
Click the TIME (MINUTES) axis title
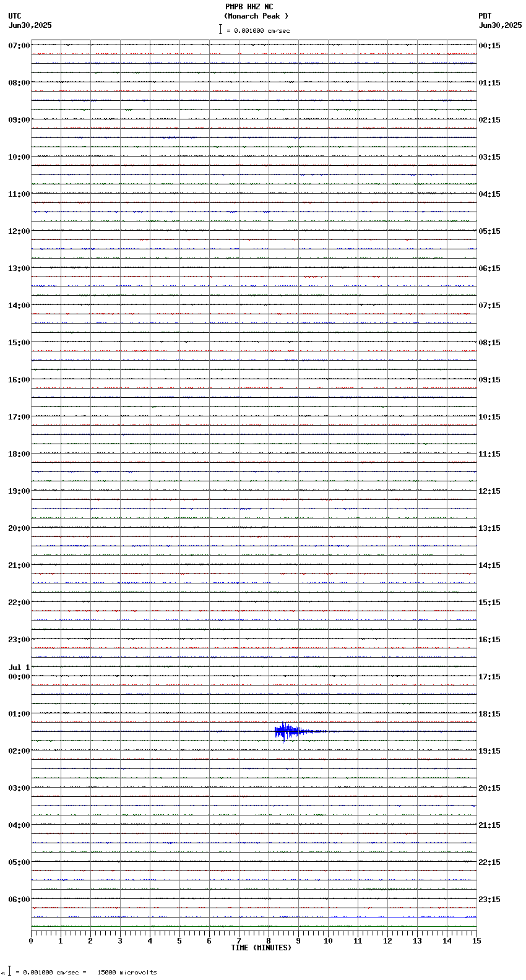tap(261, 948)
